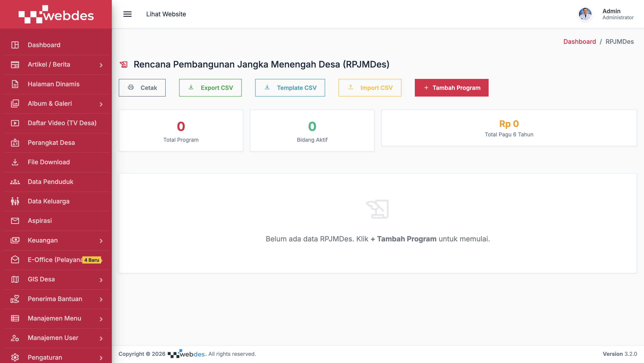This screenshot has height=363, width=644.
Task: Click the Daftar Video play icon
Action: (15, 123)
